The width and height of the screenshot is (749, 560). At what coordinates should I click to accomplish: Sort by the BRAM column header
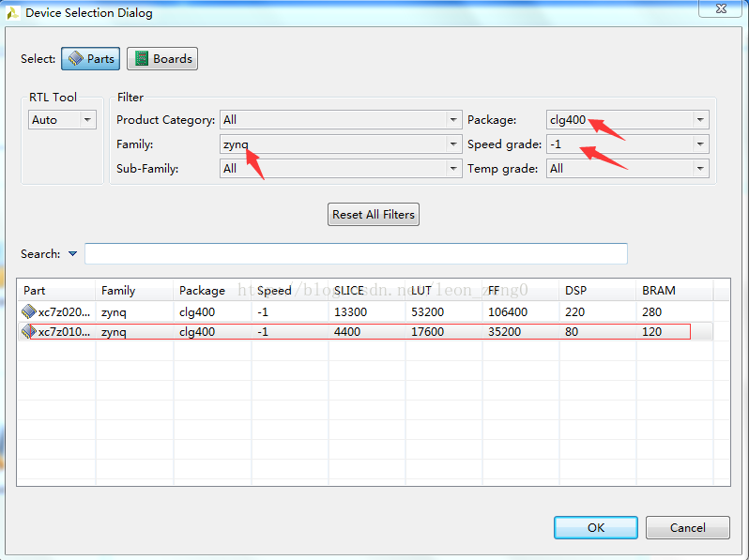tap(675, 290)
